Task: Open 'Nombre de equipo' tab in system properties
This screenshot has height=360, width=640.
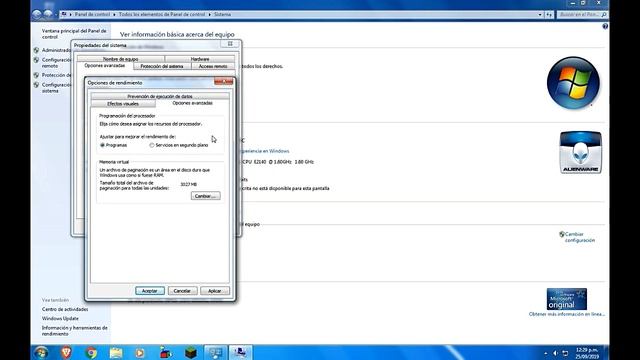Action: tap(120, 59)
